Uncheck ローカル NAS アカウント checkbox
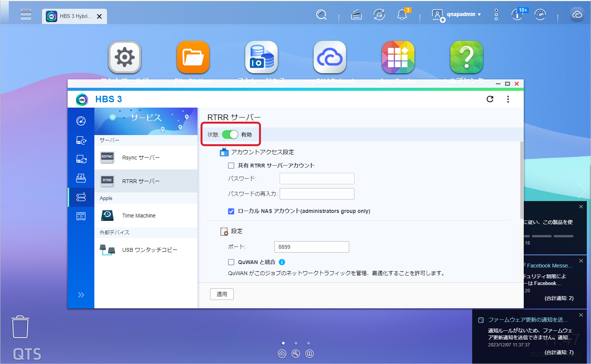 click(231, 211)
